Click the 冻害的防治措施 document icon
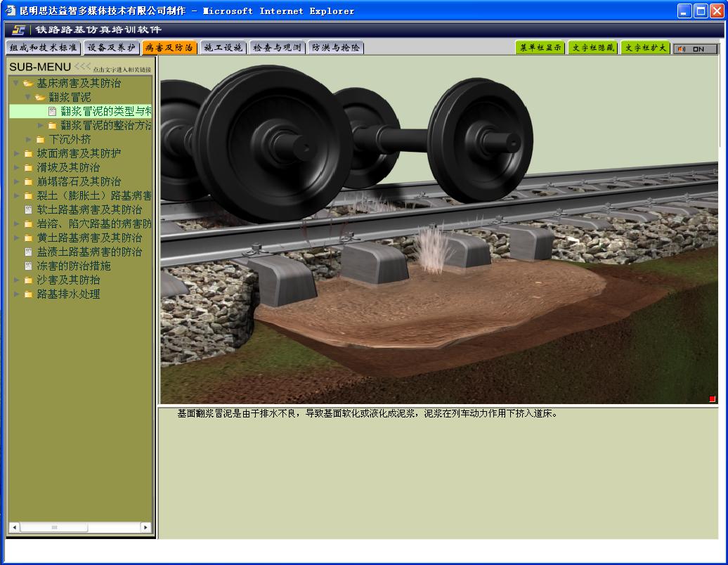This screenshot has width=728, height=565. click(28, 266)
